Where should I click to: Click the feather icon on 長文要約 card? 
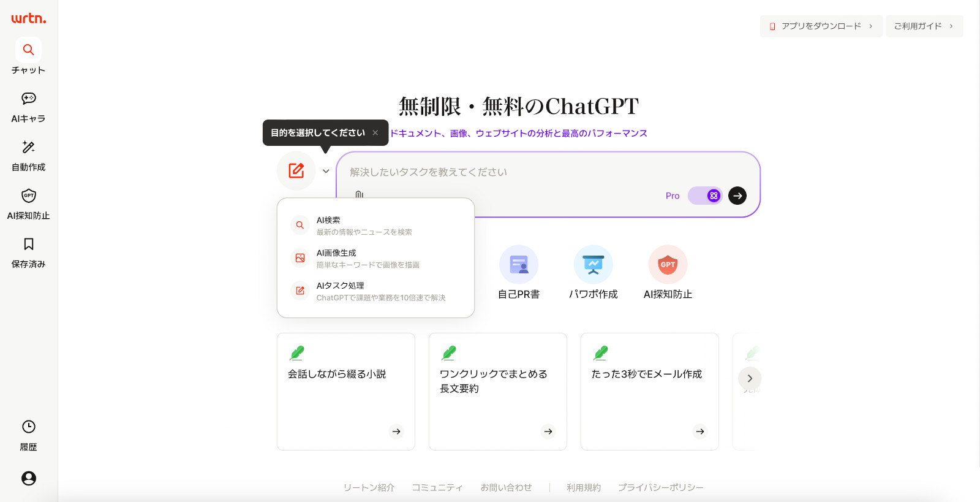(449, 352)
